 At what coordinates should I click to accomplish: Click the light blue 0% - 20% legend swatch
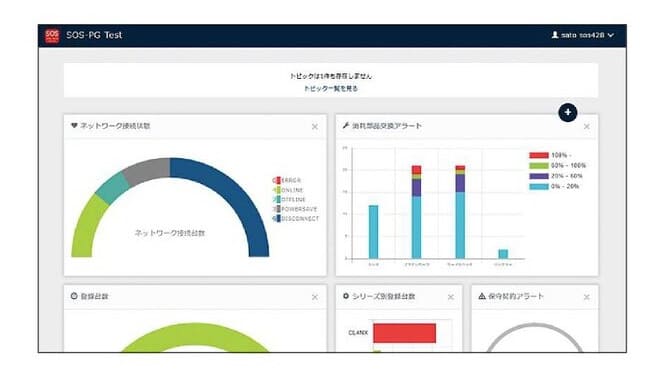539,186
